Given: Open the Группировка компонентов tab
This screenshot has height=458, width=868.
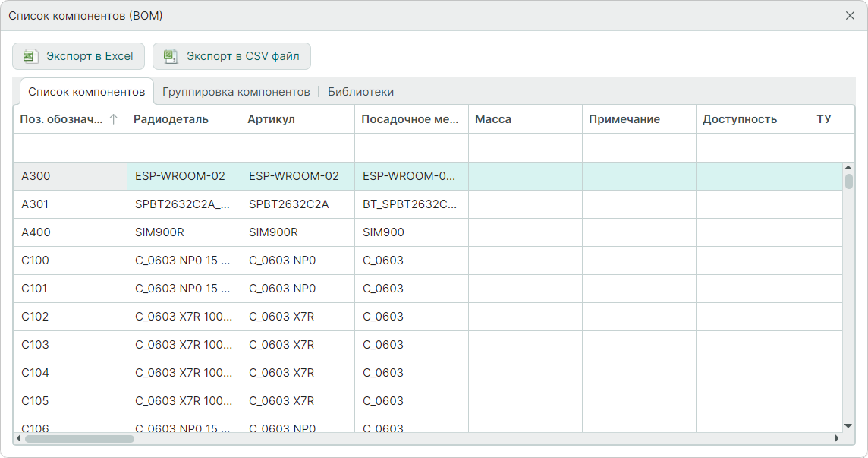Looking at the screenshot, I should tap(236, 91).
